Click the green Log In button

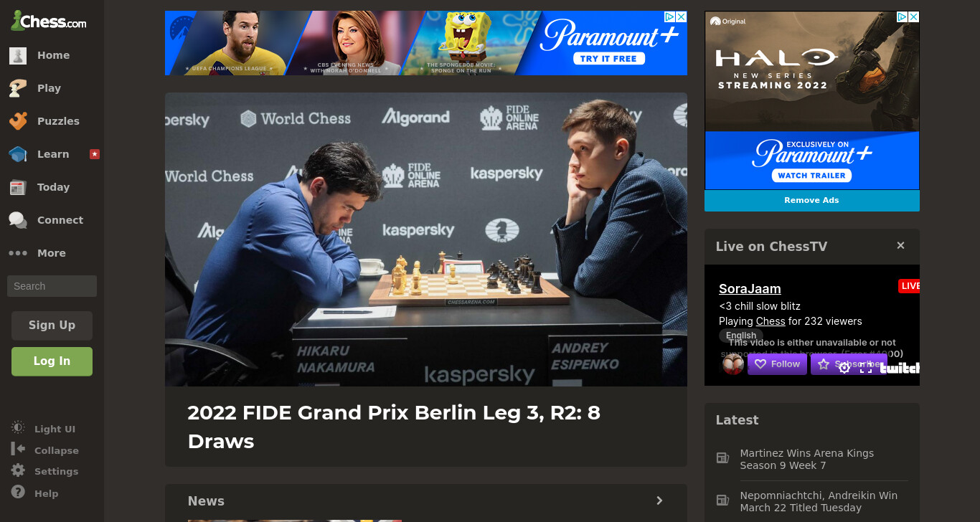click(52, 361)
